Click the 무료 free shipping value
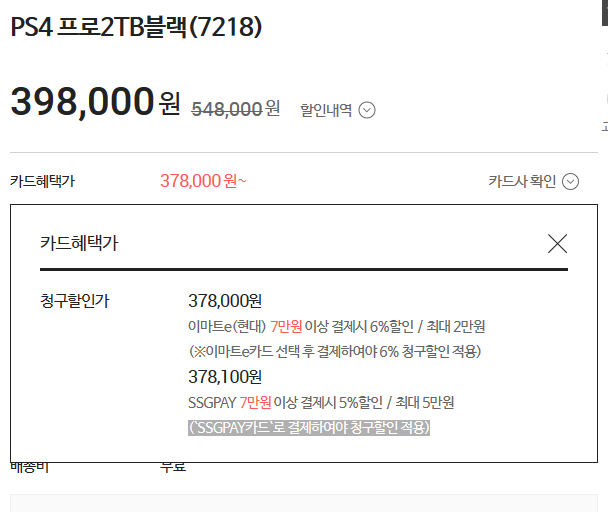Viewport: 608px width, 512px height. click(173, 466)
